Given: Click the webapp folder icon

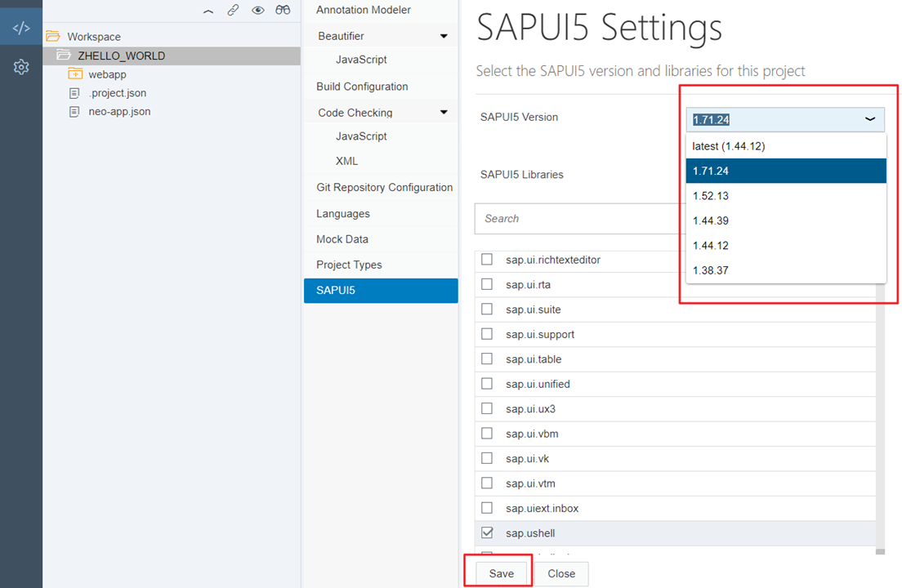Looking at the screenshot, I should point(75,73).
